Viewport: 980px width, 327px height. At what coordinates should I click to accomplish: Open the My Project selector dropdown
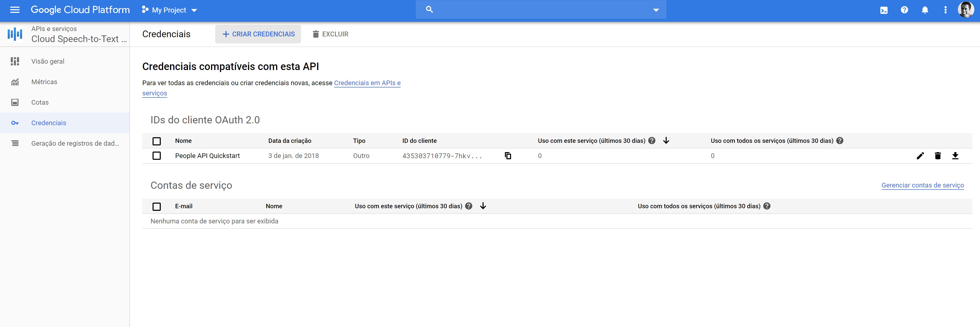pyautogui.click(x=169, y=10)
